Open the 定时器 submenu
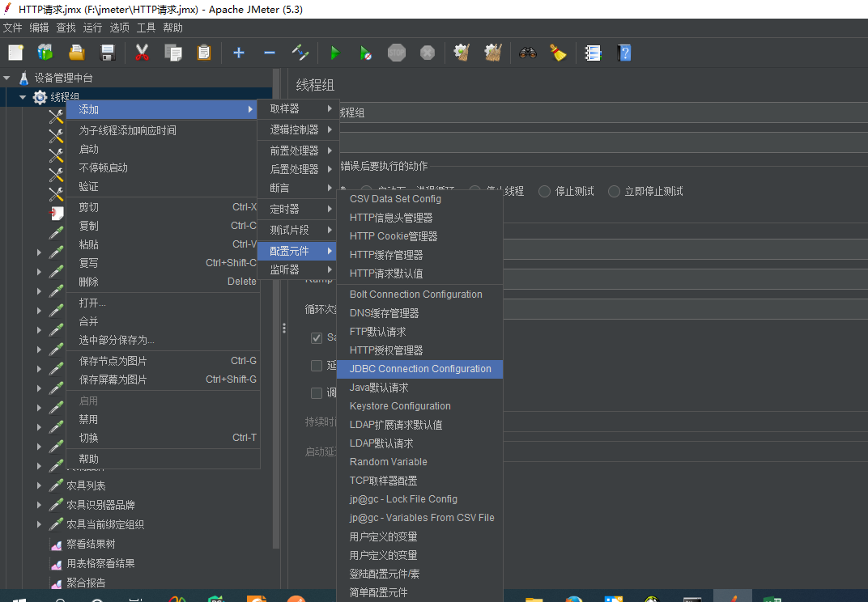This screenshot has height=602, width=868. [x=297, y=209]
